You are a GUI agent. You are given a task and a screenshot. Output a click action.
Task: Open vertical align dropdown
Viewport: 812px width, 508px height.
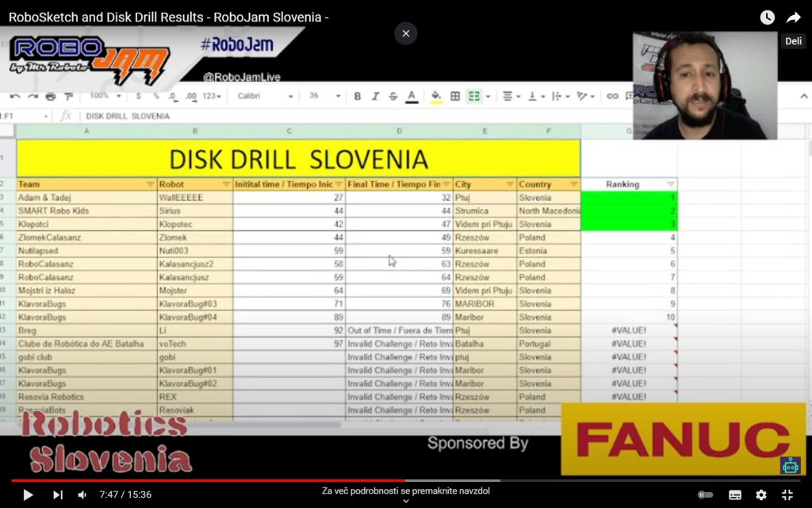[x=535, y=96]
